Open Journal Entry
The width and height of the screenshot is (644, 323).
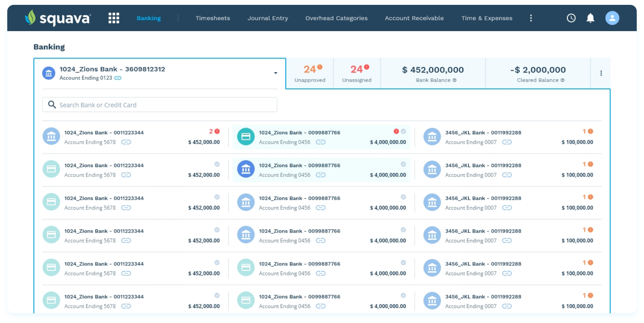(x=268, y=18)
